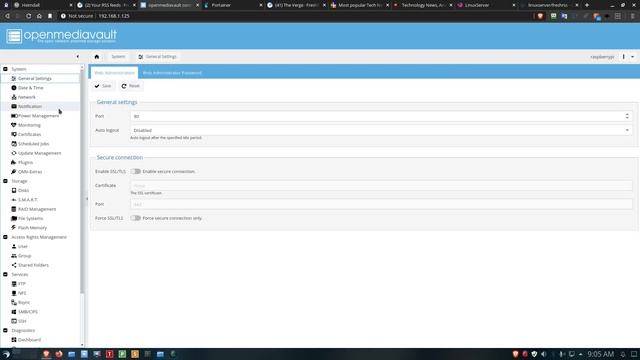Image resolution: width=640 pixels, height=360 pixels.
Task: Click the secure connection Port field
Action: tap(381, 204)
